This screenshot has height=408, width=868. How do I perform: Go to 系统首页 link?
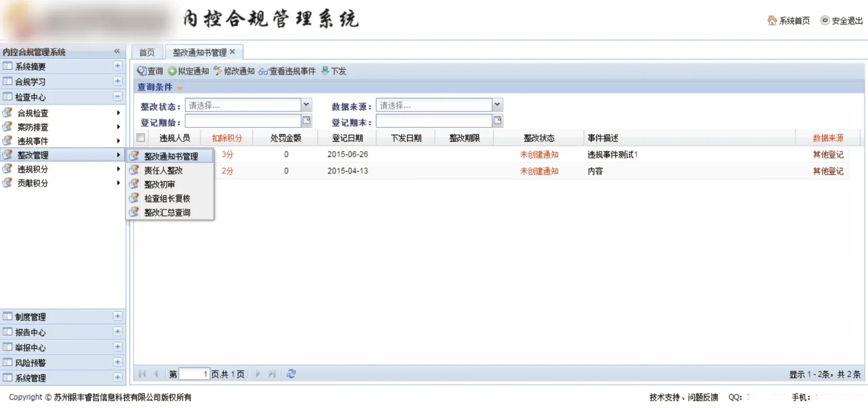pyautogui.click(x=789, y=21)
